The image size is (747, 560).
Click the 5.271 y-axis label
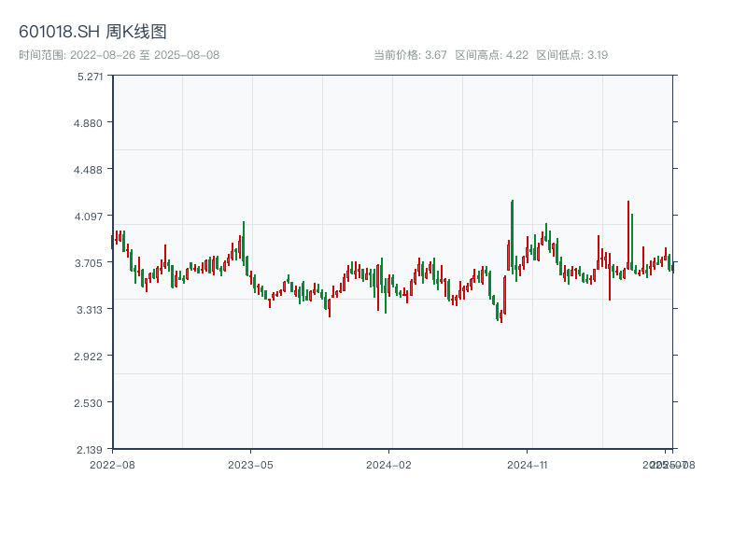[90, 76]
